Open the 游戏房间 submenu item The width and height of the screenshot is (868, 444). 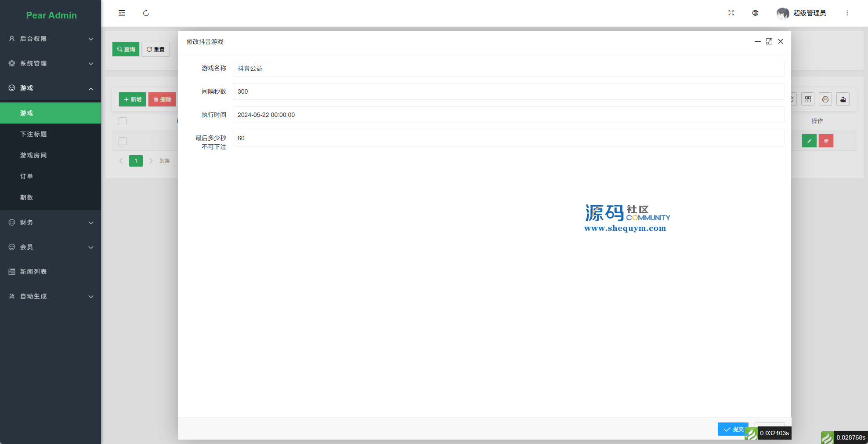click(33, 155)
